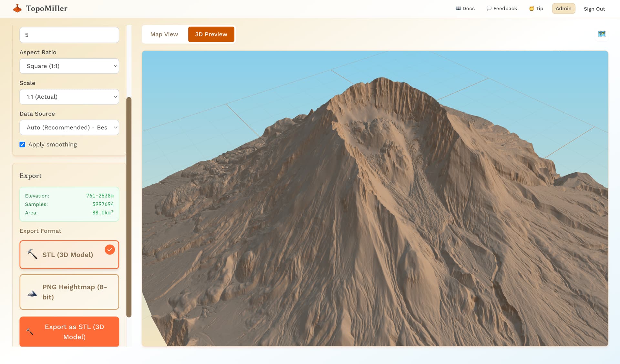Click the Sign Out link
Image resolution: width=620 pixels, height=364 pixels.
[594, 9]
